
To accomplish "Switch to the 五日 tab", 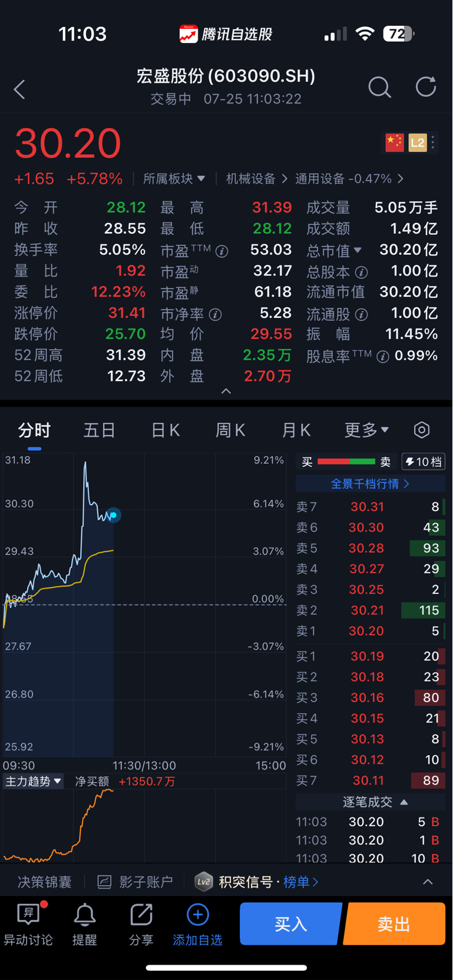I will [99, 430].
